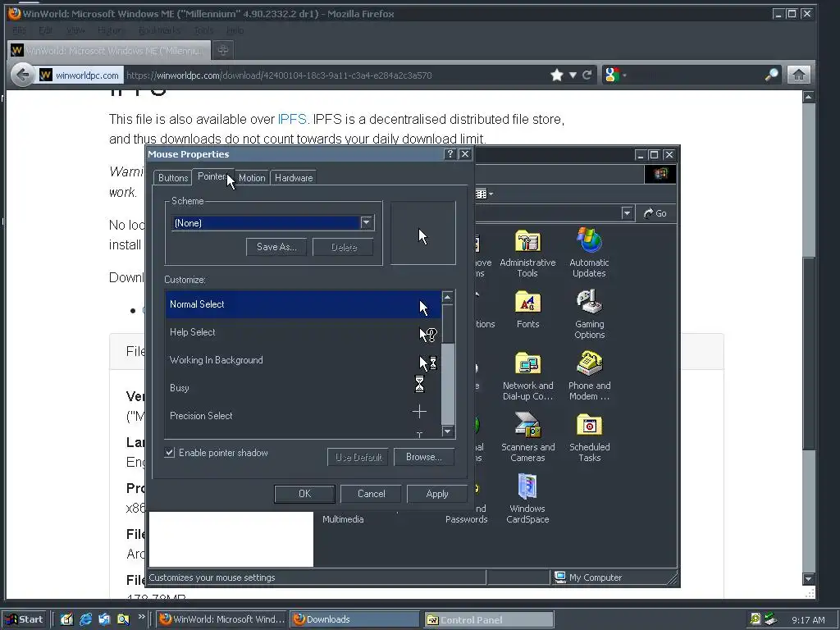Reload the page in Firefox
The height and width of the screenshot is (630, 840).
587,75
